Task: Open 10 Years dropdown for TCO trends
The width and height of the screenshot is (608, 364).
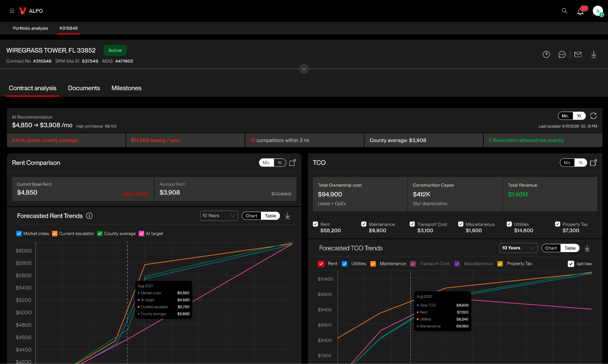Action: (518, 248)
